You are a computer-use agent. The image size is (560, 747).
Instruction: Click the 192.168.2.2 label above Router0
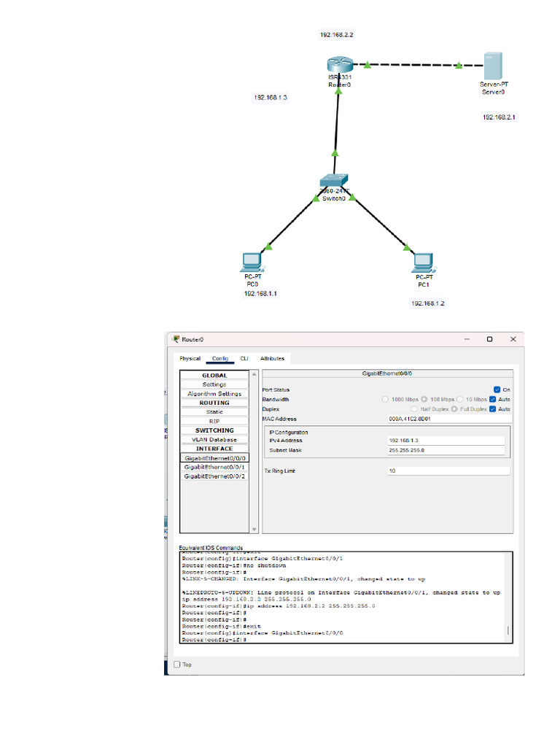(x=336, y=35)
